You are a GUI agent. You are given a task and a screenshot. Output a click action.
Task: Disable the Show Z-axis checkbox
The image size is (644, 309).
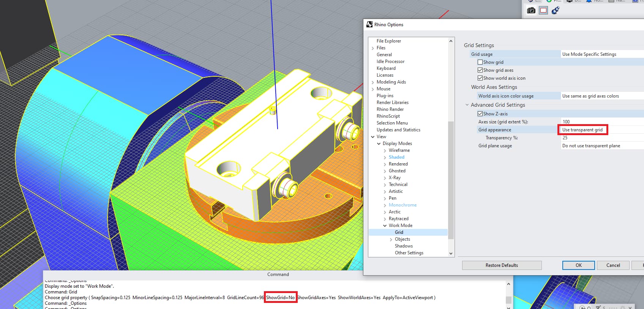point(480,114)
